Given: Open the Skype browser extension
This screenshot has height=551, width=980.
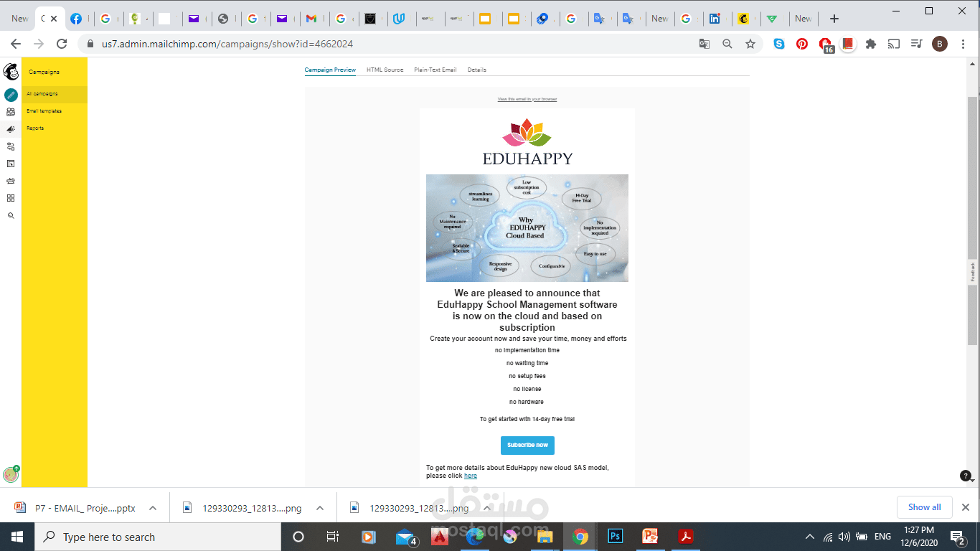Looking at the screenshot, I should pos(779,44).
